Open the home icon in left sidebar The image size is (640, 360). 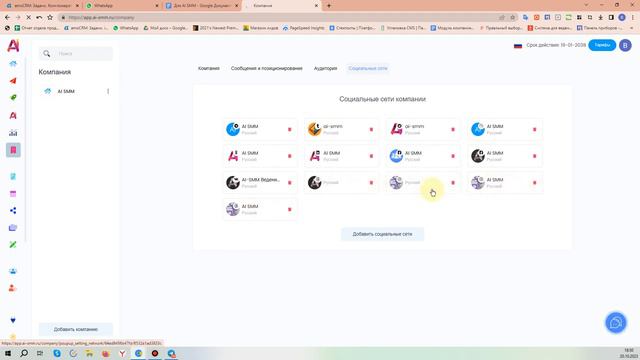point(13,64)
